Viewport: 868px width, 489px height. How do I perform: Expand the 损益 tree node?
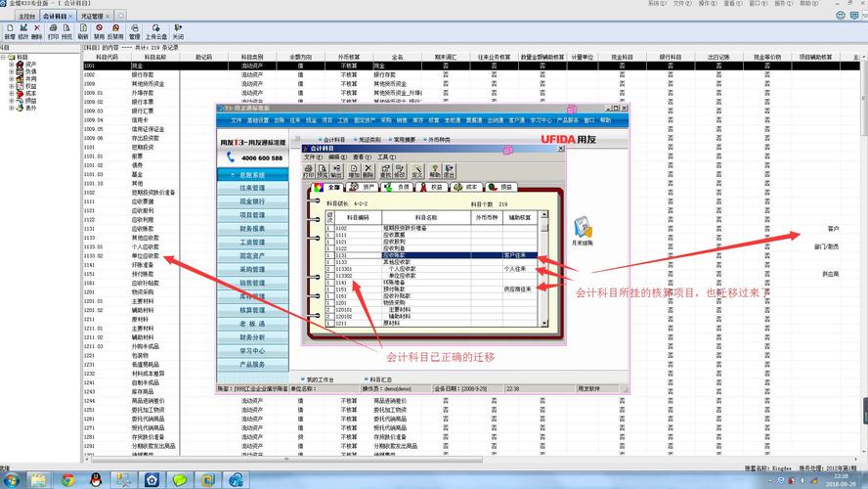click(x=11, y=101)
